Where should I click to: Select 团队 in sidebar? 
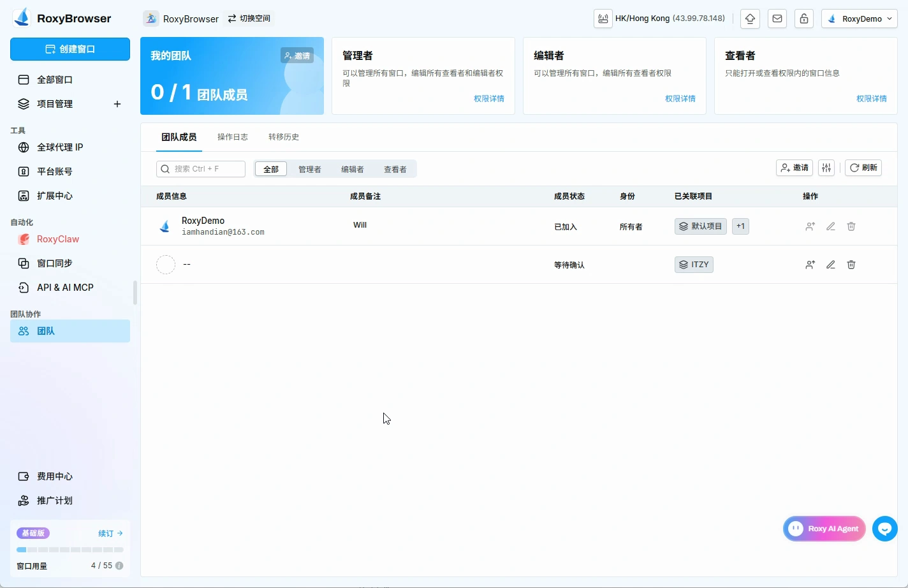click(x=70, y=331)
